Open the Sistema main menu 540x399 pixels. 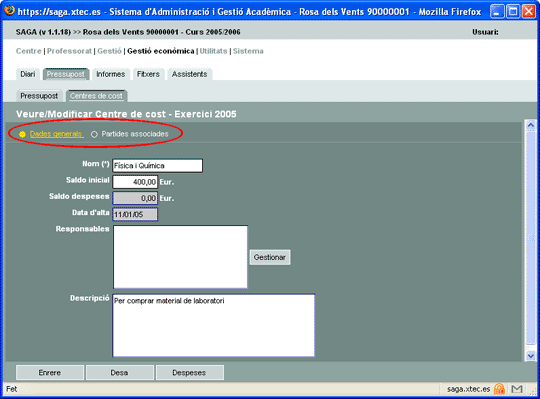(248, 51)
